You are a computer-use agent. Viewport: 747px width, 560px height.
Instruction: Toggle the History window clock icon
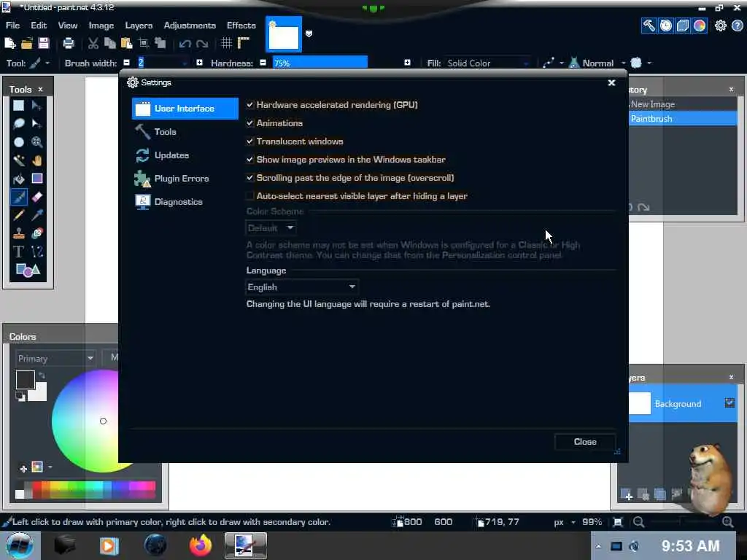666,26
